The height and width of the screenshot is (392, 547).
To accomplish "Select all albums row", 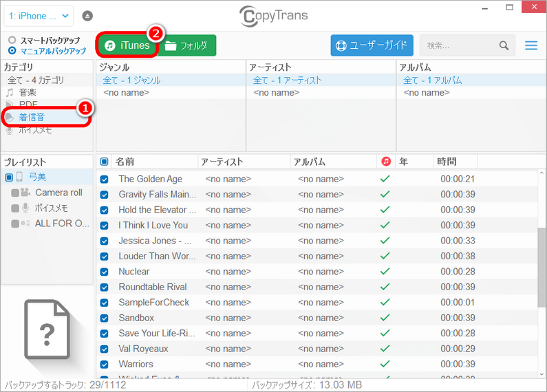I will pos(471,80).
